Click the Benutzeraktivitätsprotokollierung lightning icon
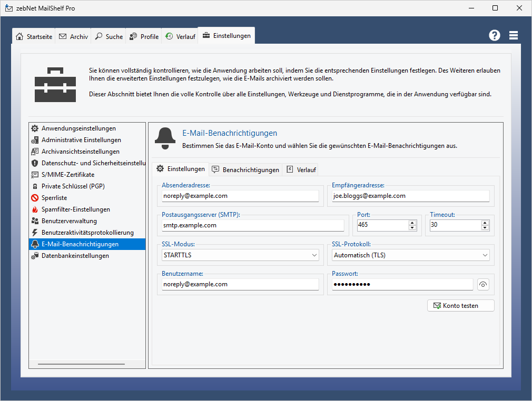This screenshot has height=401, width=532. click(x=35, y=233)
